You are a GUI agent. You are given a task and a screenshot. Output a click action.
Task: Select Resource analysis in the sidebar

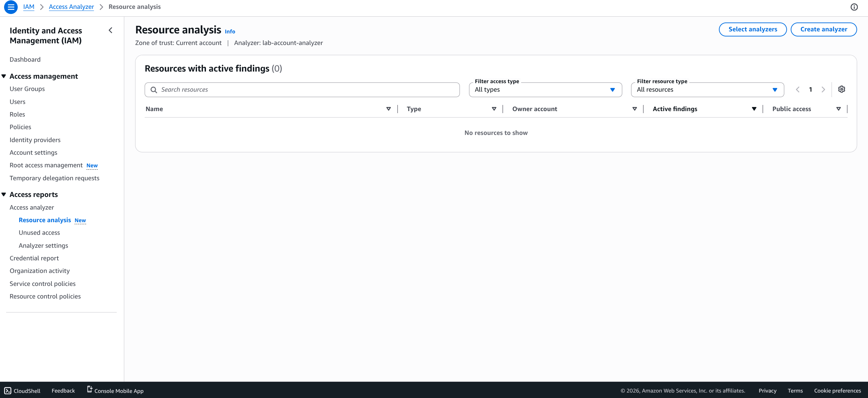pyautogui.click(x=45, y=220)
